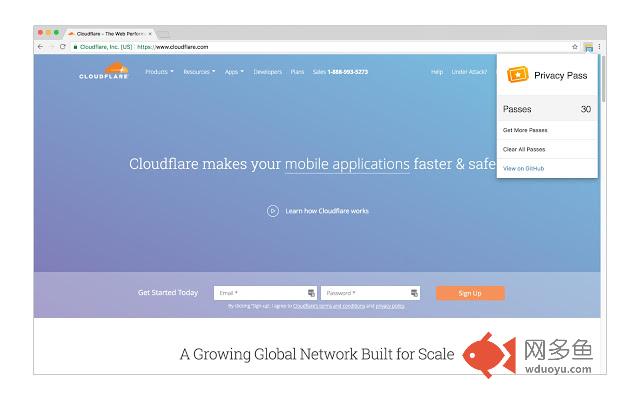
Task: Click the browser back arrow
Action: (x=40, y=46)
